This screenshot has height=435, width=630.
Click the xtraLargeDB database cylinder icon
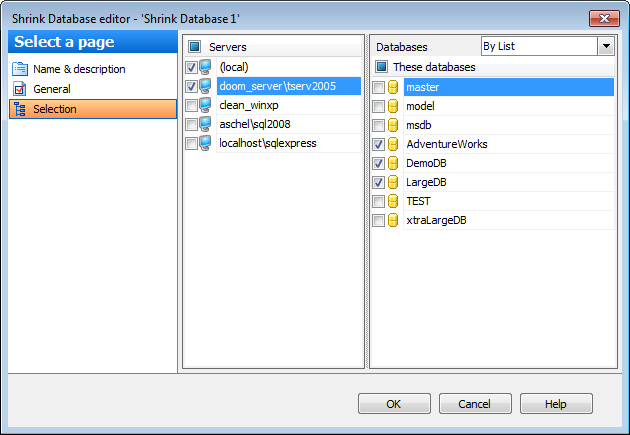tap(393, 220)
